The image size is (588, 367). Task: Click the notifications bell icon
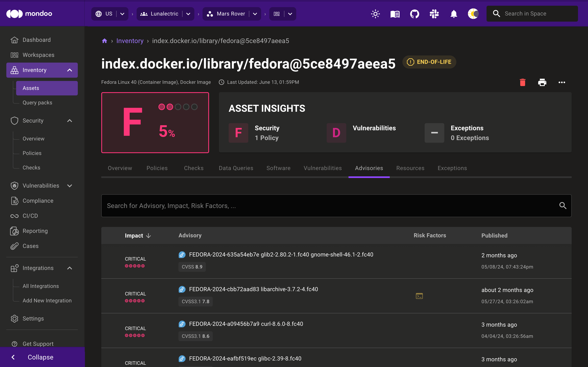coord(453,13)
